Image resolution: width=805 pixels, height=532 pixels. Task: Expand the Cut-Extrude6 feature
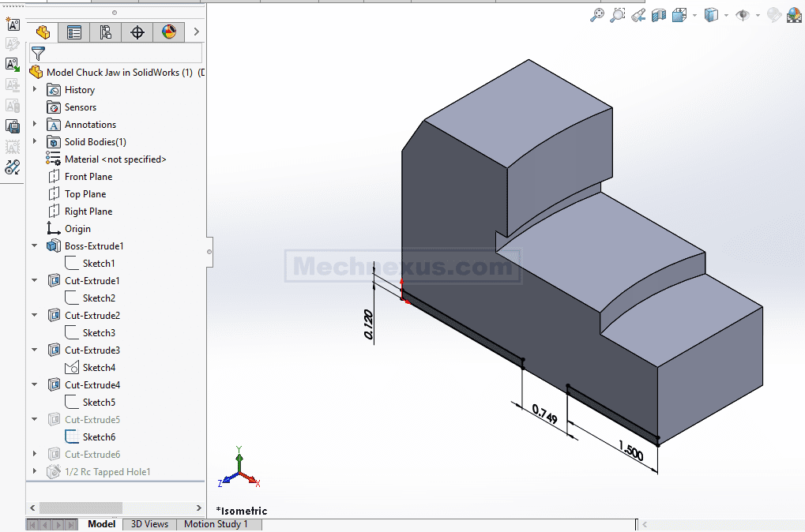coord(35,454)
